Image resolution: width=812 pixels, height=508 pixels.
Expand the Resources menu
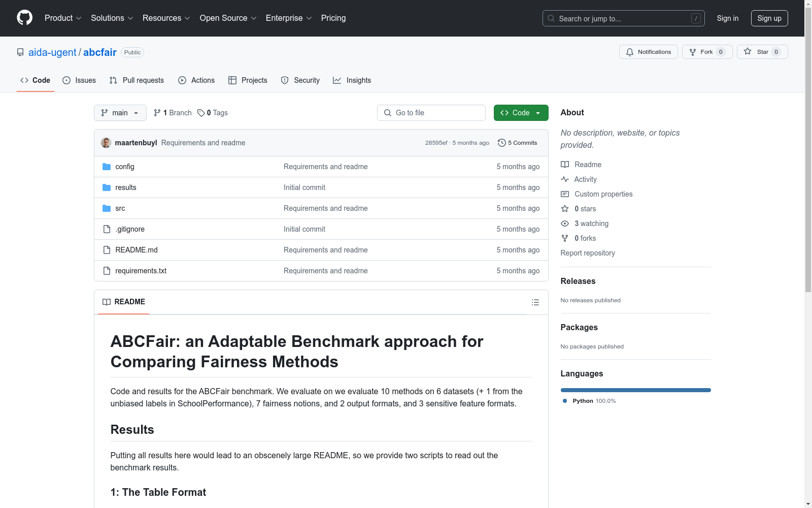tap(166, 18)
